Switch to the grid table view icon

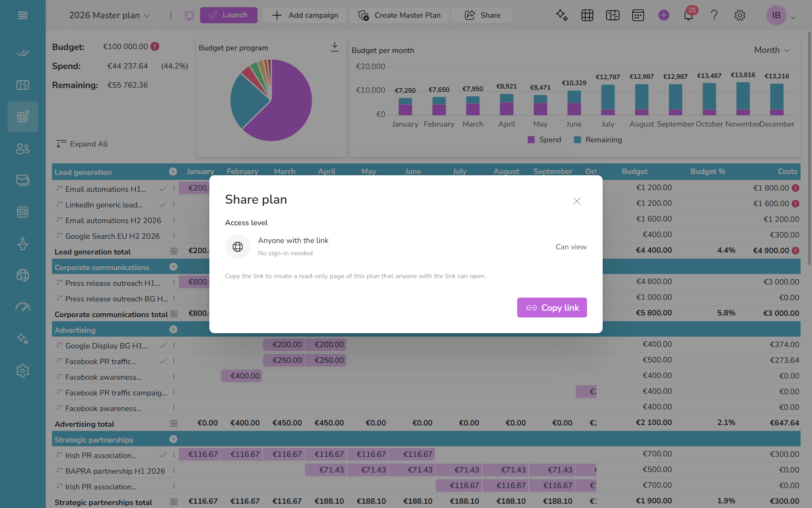[587, 15]
